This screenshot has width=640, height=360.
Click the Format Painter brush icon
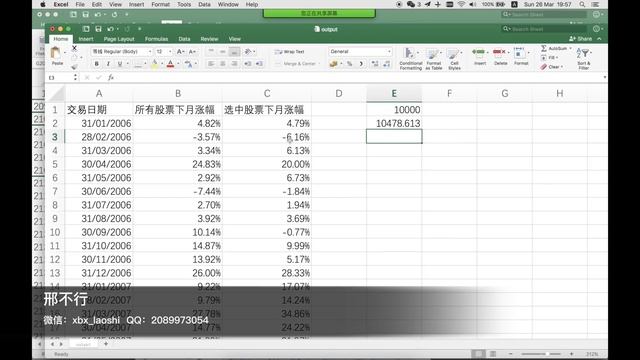(74, 67)
